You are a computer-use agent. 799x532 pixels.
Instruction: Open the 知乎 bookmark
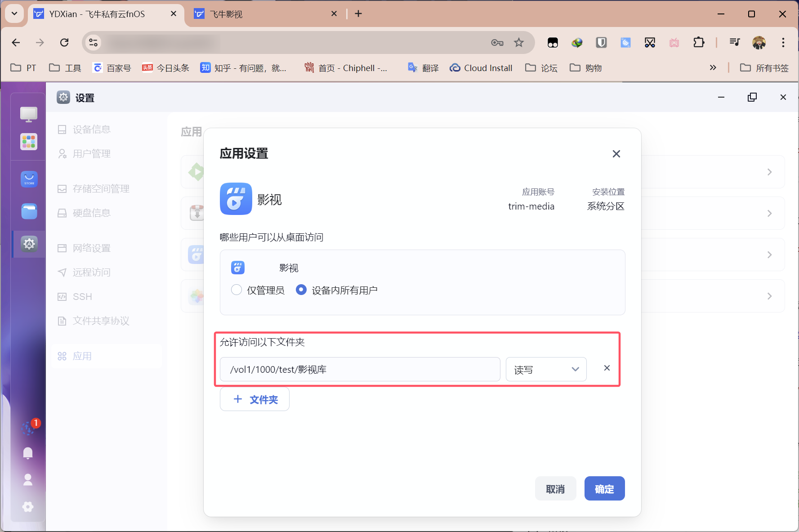pos(243,68)
